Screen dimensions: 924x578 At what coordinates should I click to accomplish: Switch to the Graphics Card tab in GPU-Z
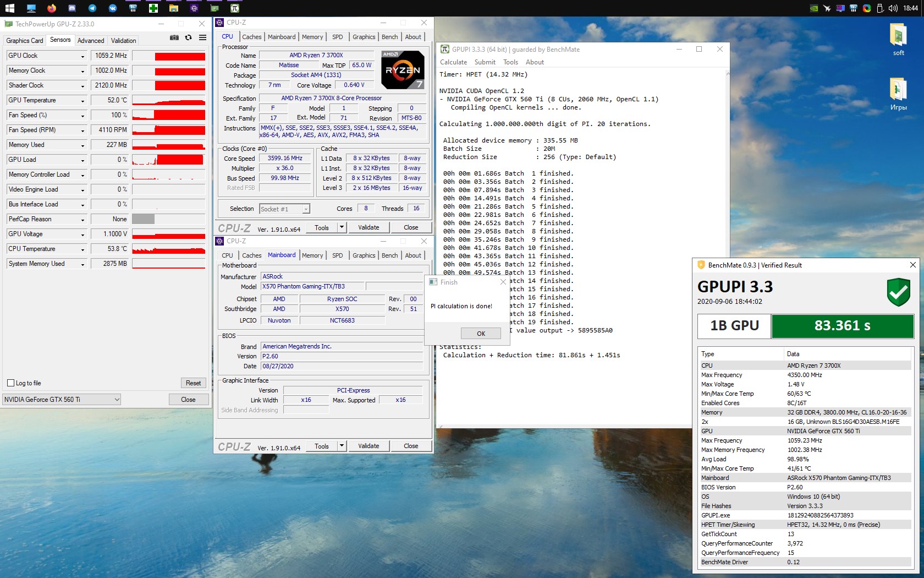coord(25,41)
